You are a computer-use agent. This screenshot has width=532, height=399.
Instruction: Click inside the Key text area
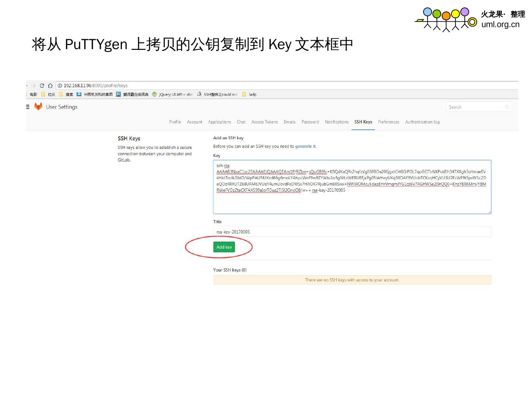click(x=352, y=187)
